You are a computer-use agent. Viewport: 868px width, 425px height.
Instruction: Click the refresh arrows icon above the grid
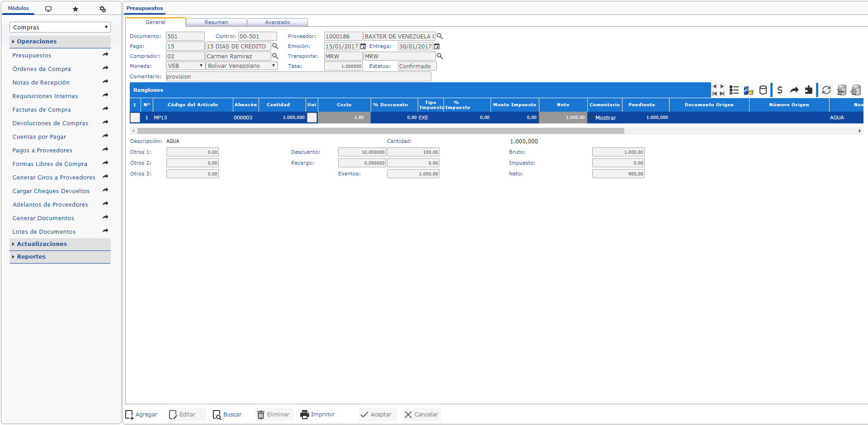[826, 90]
